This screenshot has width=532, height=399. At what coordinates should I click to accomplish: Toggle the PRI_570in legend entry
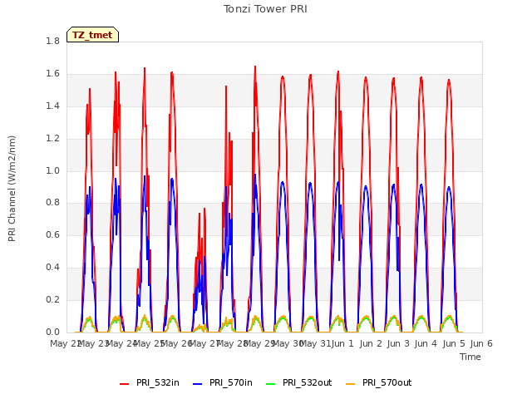point(223,383)
